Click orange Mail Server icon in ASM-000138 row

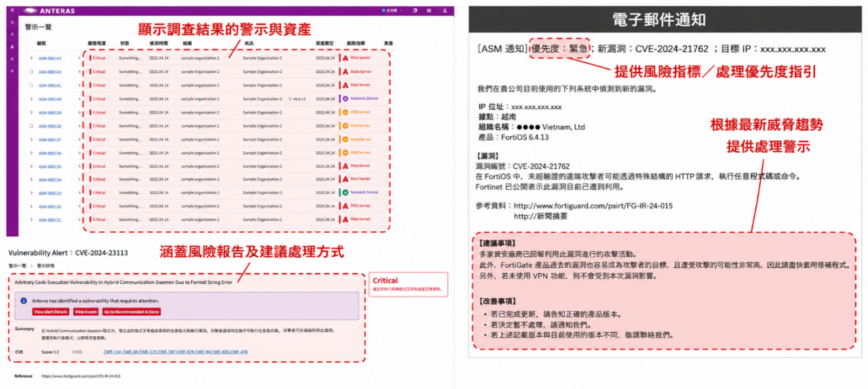[345, 126]
